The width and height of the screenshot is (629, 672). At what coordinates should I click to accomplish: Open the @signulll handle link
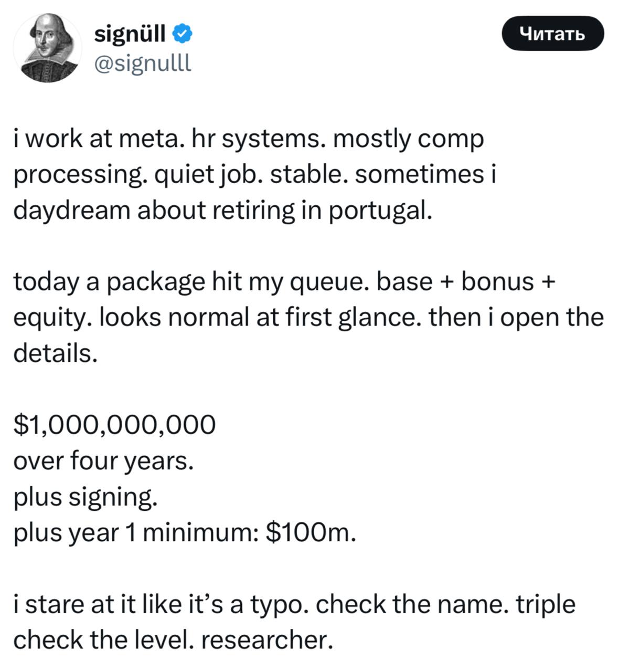[x=143, y=64]
